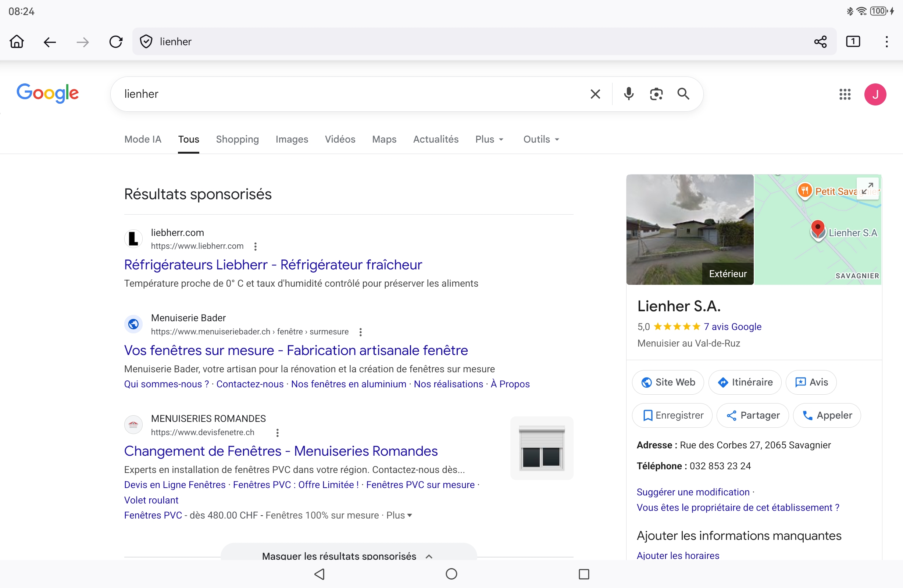
Task: Start voice search with microphone icon
Action: pyautogui.click(x=628, y=94)
